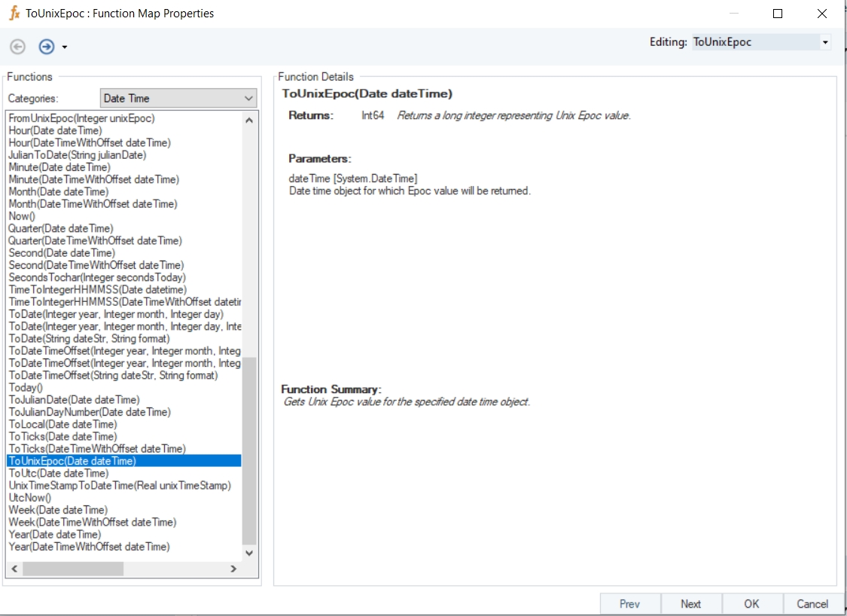
Task: Open the forward arrow history dropdown
Action: tap(65, 47)
